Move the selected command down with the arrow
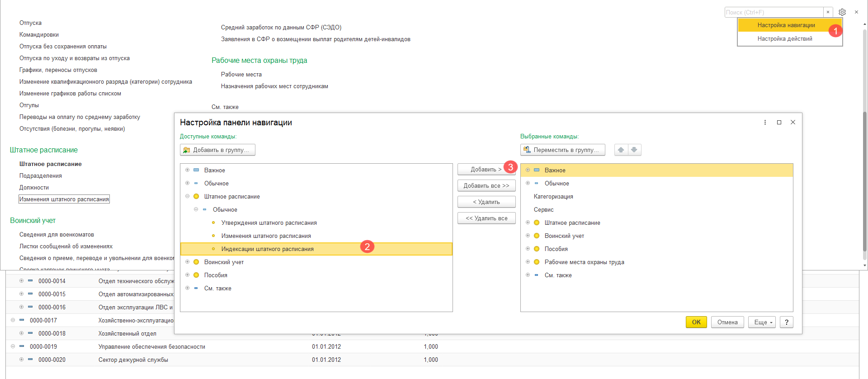The width and height of the screenshot is (868, 379). point(634,150)
